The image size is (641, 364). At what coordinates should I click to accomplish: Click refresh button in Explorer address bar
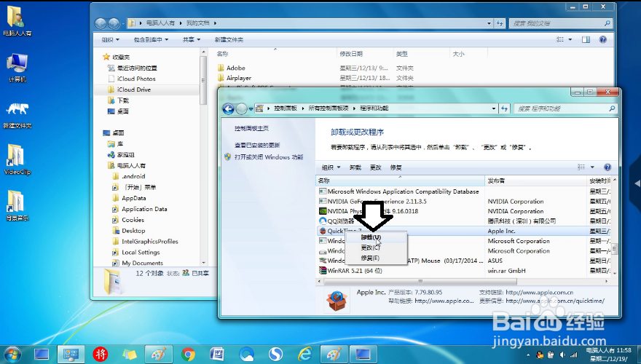click(499, 23)
